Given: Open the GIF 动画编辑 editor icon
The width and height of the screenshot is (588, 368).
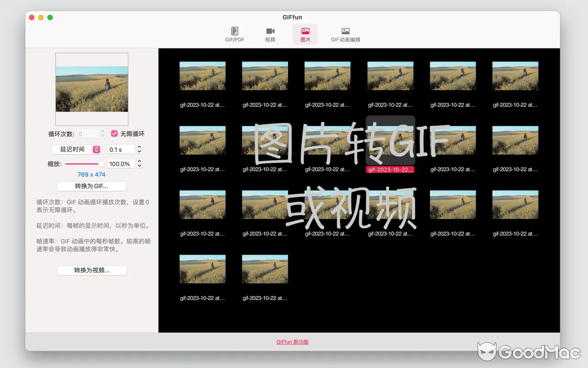Looking at the screenshot, I should click(x=345, y=34).
